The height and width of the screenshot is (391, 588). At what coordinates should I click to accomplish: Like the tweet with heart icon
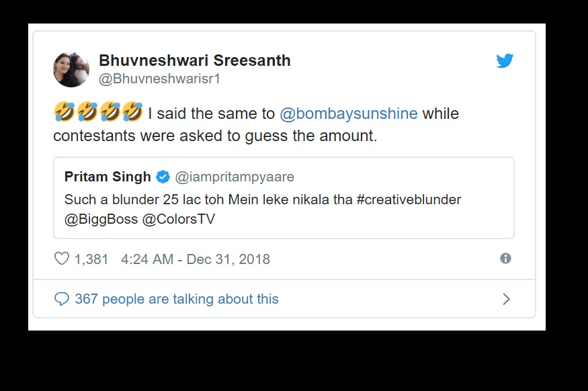click(x=61, y=259)
